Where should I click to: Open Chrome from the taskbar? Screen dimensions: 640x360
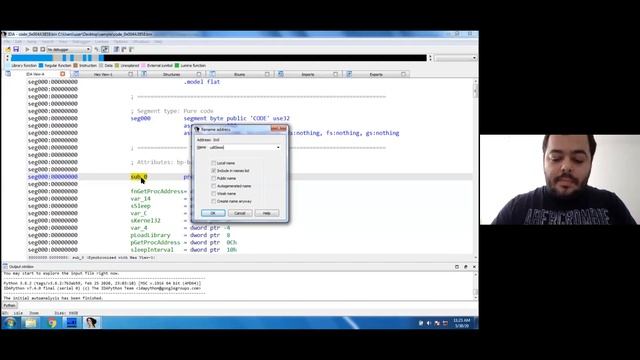[51, 323]
